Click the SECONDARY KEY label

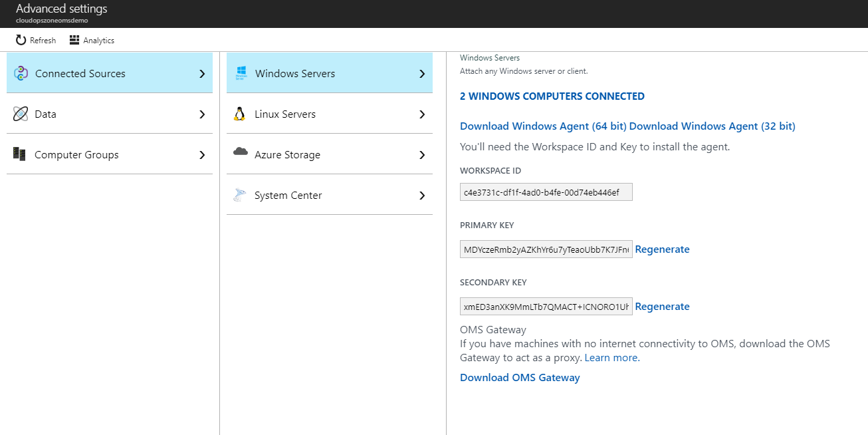point(493,283)
